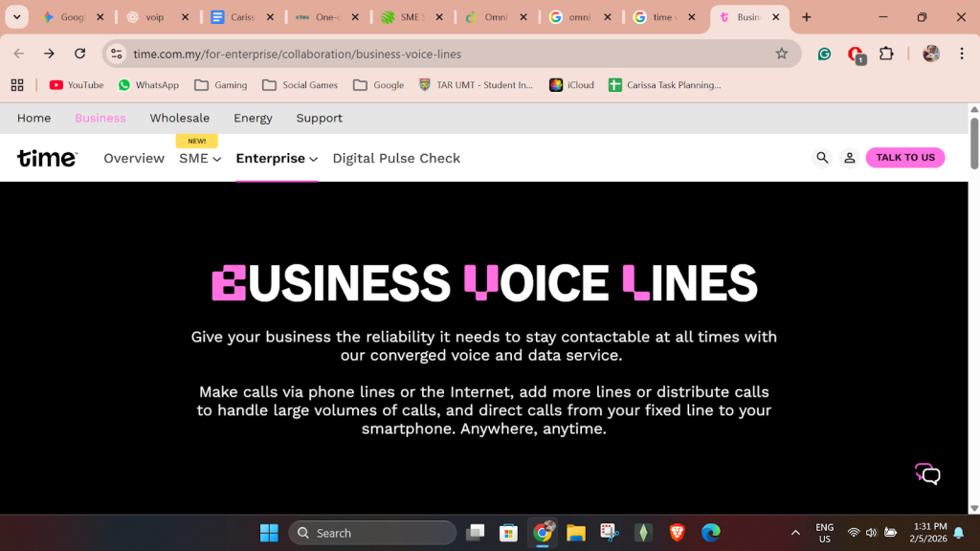Open the red ad-blocker extension icon
Viewport: 980px width, 551px height.
(856, 55)
